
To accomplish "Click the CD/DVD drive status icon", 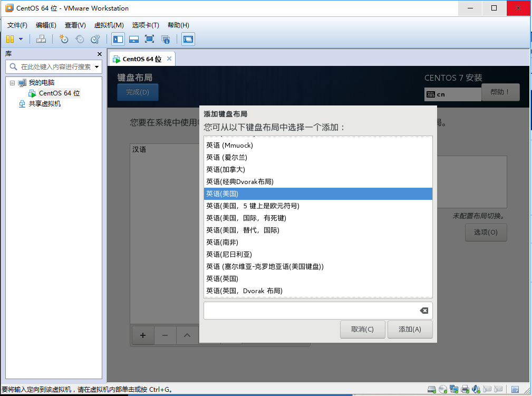I will point(443,389).
